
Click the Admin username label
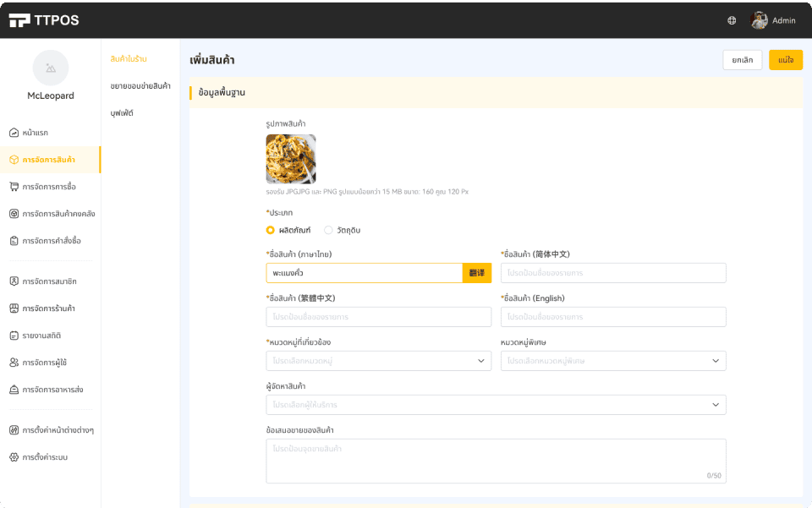[x=783, y=20]
